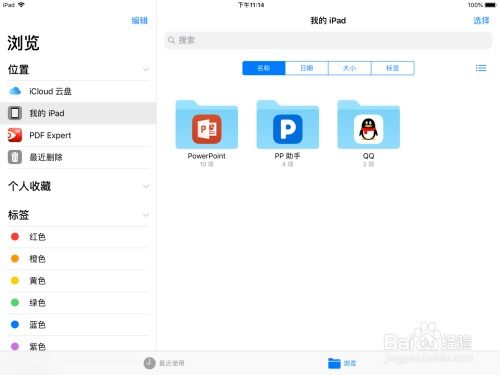Click the QQ folder name
The image size is (500, 375).
(x=368, y=156)
